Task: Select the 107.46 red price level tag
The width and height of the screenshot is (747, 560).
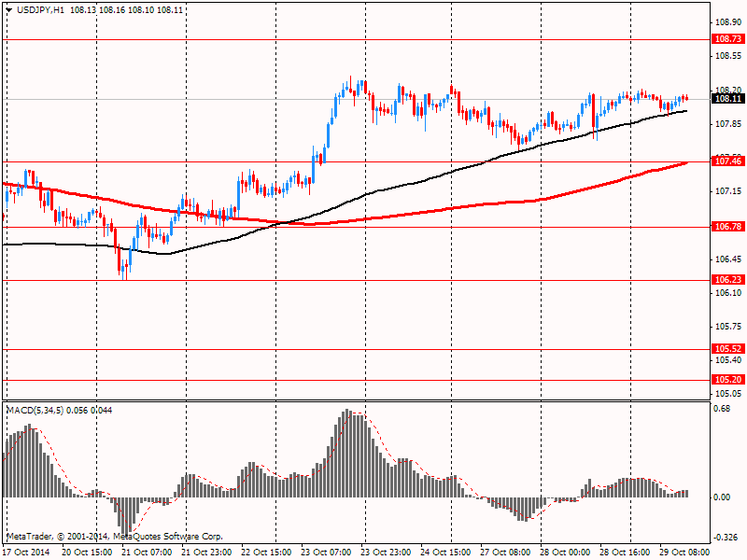Action: click(x=727, y=161)
